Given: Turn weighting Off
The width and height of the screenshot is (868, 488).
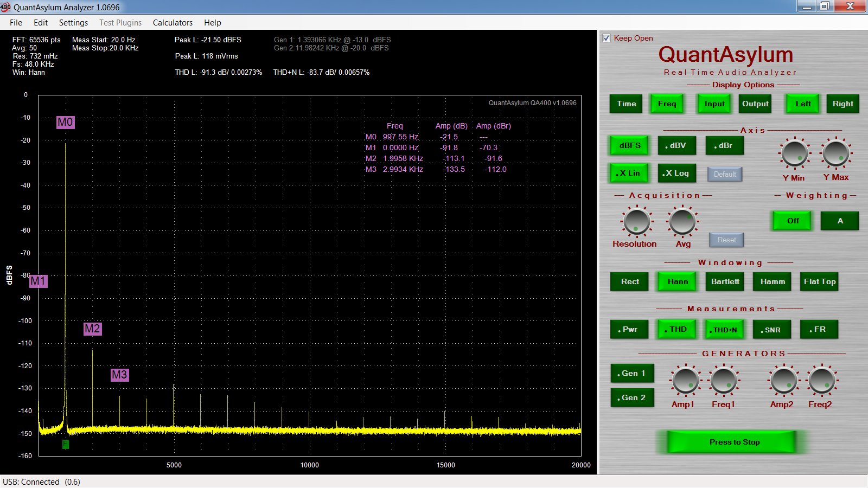Looking at the screenshot, I should pyautogui.click(x=793, y=221).
